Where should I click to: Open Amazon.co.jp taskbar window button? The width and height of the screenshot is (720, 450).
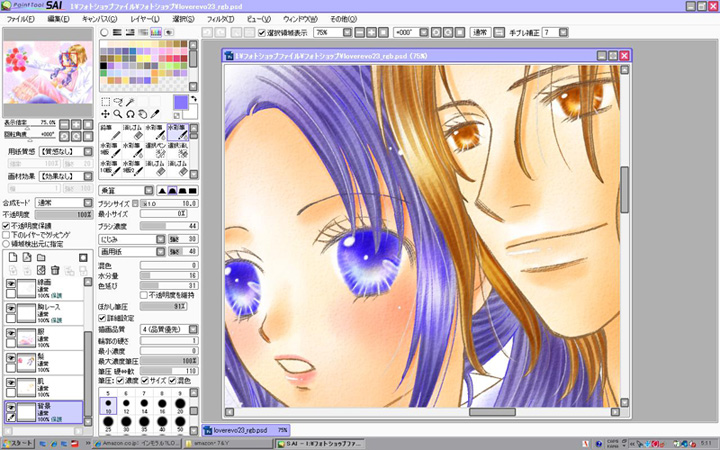pyautogui.click(x=137, y=444)
